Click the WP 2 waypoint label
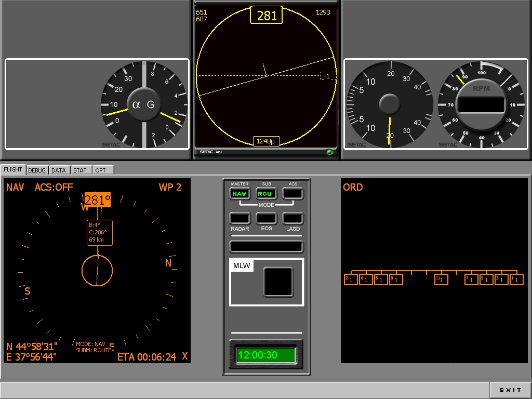 click(170, 187)
